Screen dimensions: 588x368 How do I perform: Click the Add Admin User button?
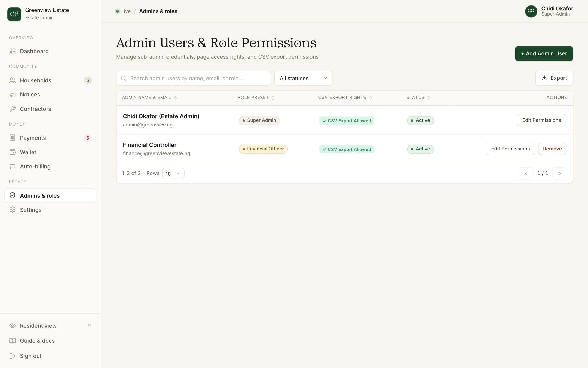[544, 53]
